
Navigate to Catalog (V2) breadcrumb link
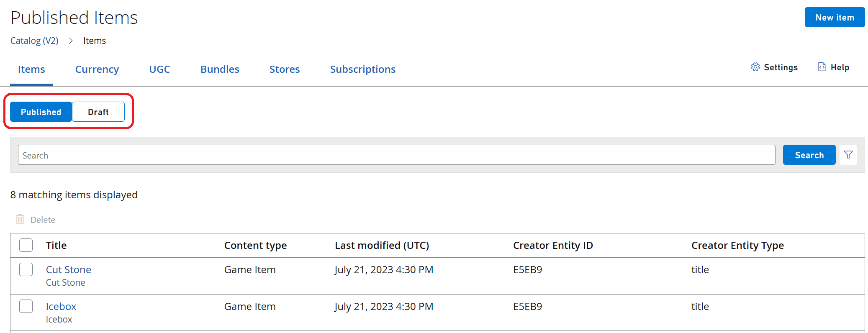[x=34, y=41]
